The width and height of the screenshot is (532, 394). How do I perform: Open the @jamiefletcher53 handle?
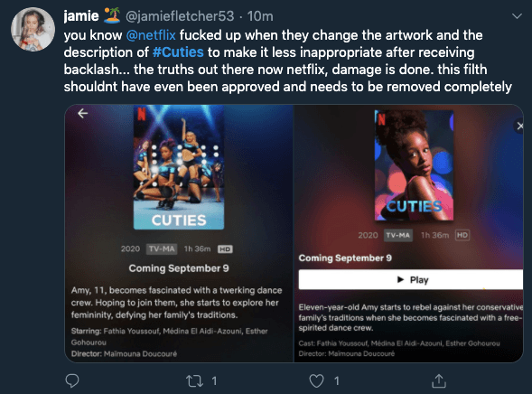(180, 16)
